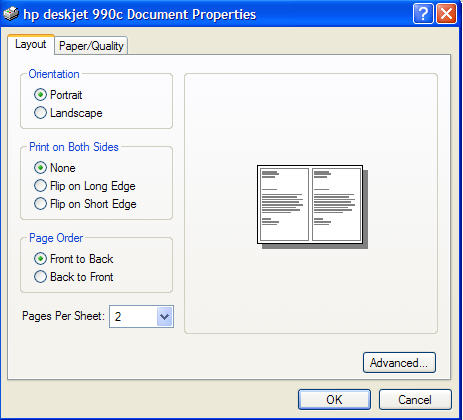Screen dimensions: 463x420
Task: Choose Landscape orientation
Action: pos(40,113)
